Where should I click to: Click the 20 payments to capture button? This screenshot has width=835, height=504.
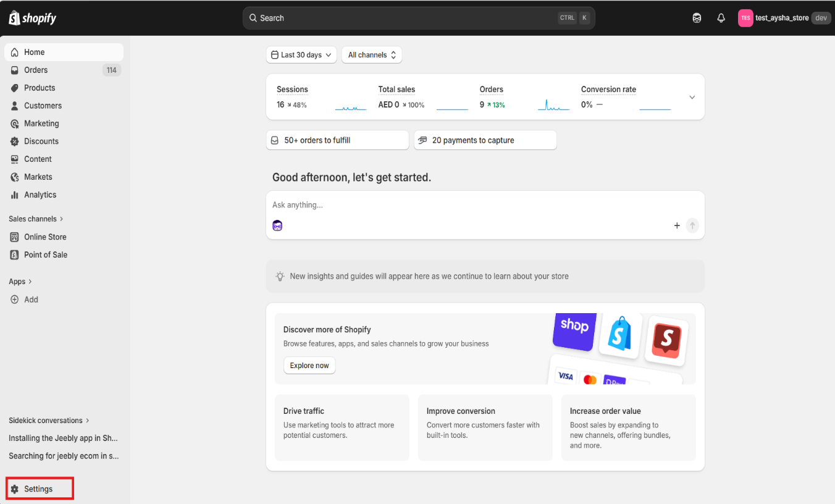pyautogui.click(x=485, y=140)
